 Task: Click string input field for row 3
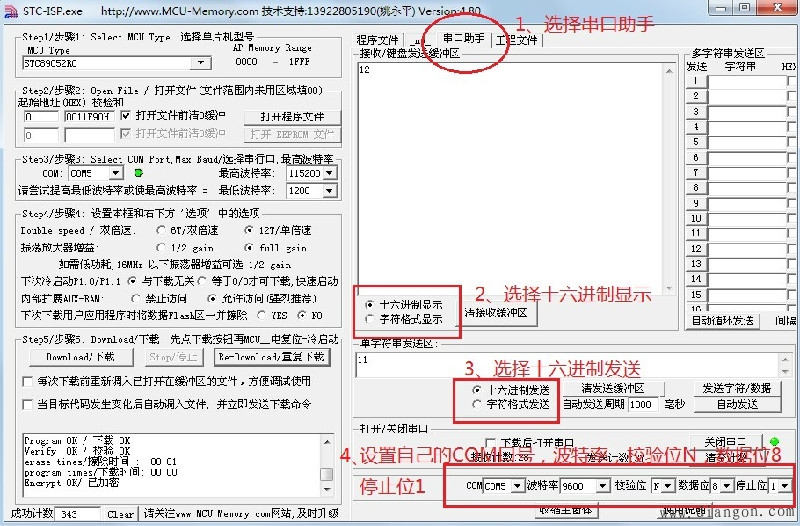pos(747,112)
